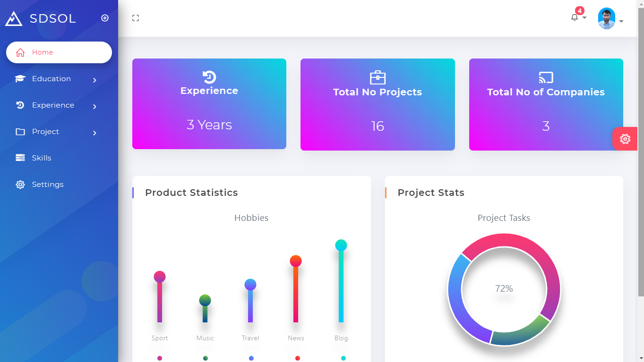Toggle the blue Travel legend dot
The image size is (644, 362).
coord(251,358)
